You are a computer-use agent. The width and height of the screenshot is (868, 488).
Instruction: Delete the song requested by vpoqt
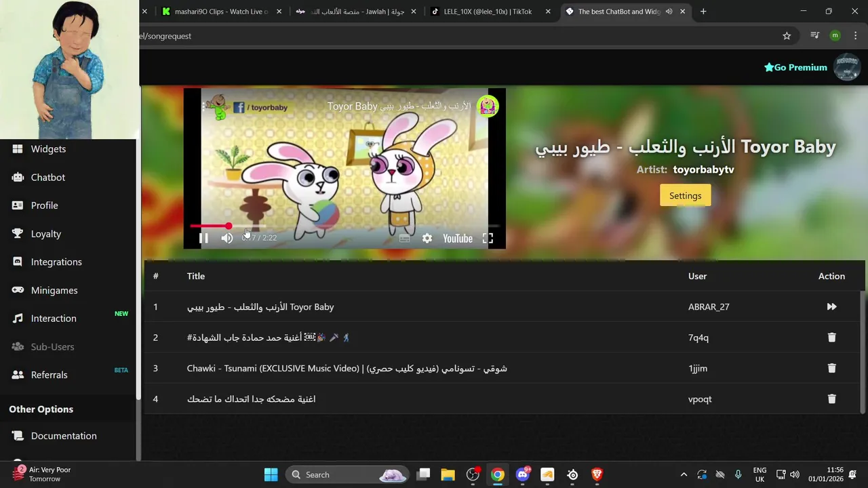831,399
